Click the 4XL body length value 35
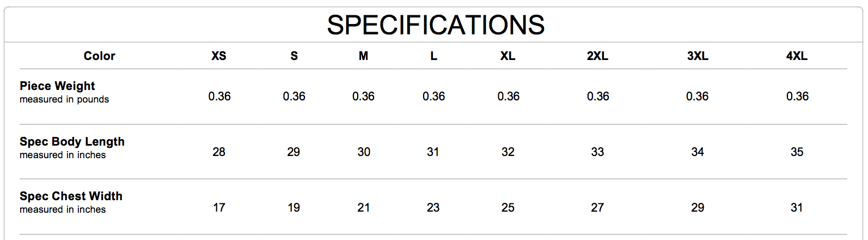Image resolution: width=868 pixels, height=240 pixels. pyautogui.click(x=797, y=152)
